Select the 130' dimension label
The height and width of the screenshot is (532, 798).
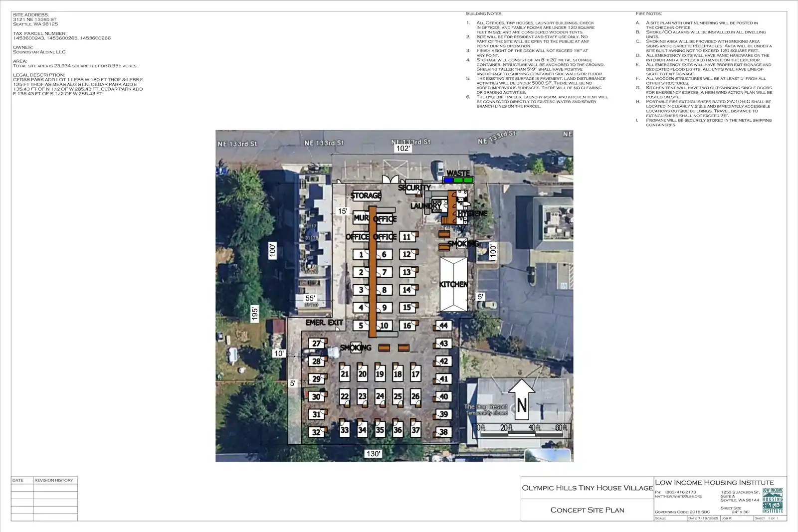click(x=374, y=454)
